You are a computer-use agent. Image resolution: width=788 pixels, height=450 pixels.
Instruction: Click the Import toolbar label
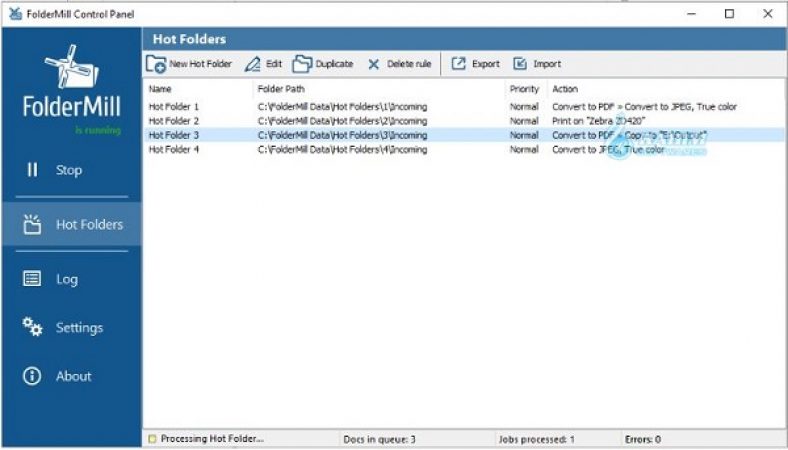click(x=547, y=64)
